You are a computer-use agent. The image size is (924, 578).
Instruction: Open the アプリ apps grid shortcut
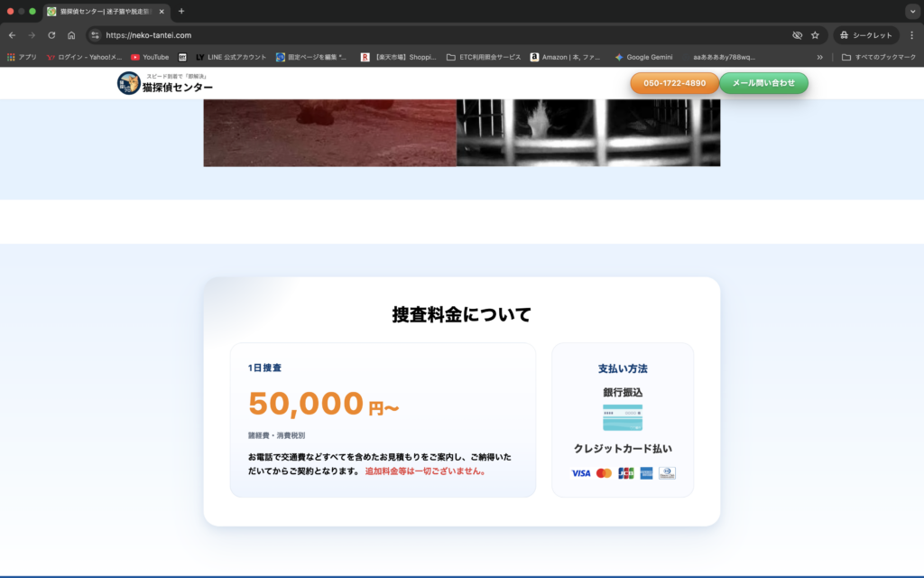click(x=22, y=57)
